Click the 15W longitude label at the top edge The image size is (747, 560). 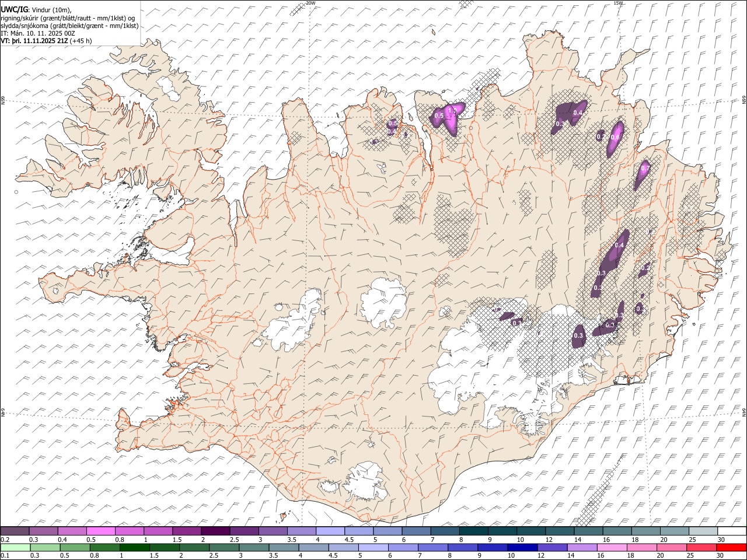click(619, 3)
